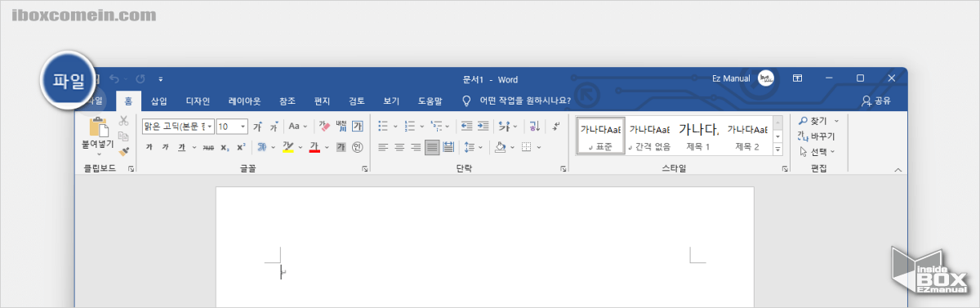Apply paragraph shading fill color
This screenshot has width=980, height=308.
pyautogui.click(x=500, y=147)
